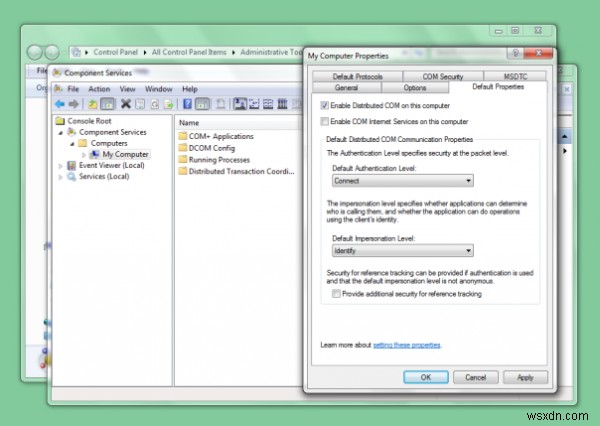Click All Control Panel Items breadcrumb
The height and width of the screenshot is (426, 600).
tap(189, 52)
